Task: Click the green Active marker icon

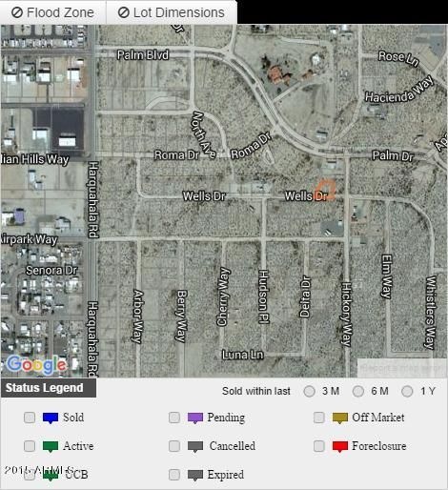Action: (51, 446)
